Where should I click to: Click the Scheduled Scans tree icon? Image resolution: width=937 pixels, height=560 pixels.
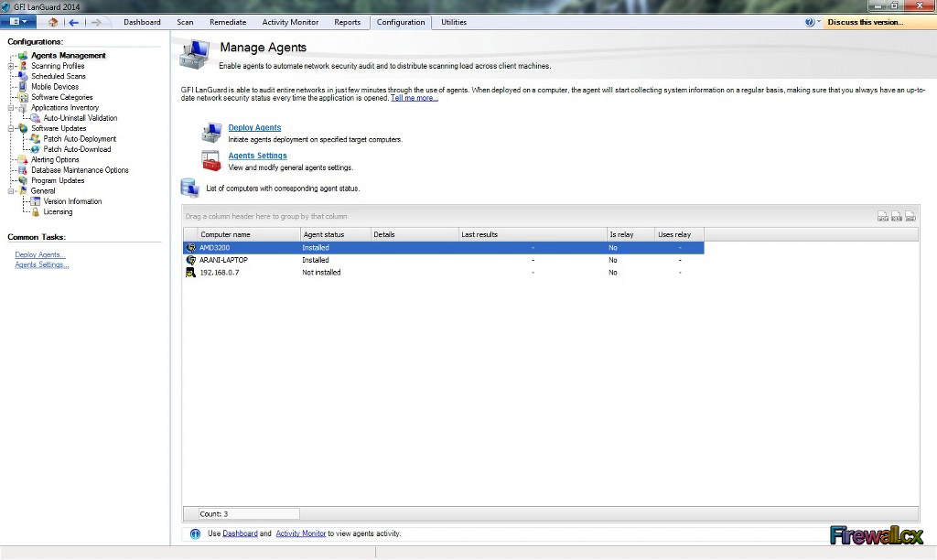(x=23, y=77)
